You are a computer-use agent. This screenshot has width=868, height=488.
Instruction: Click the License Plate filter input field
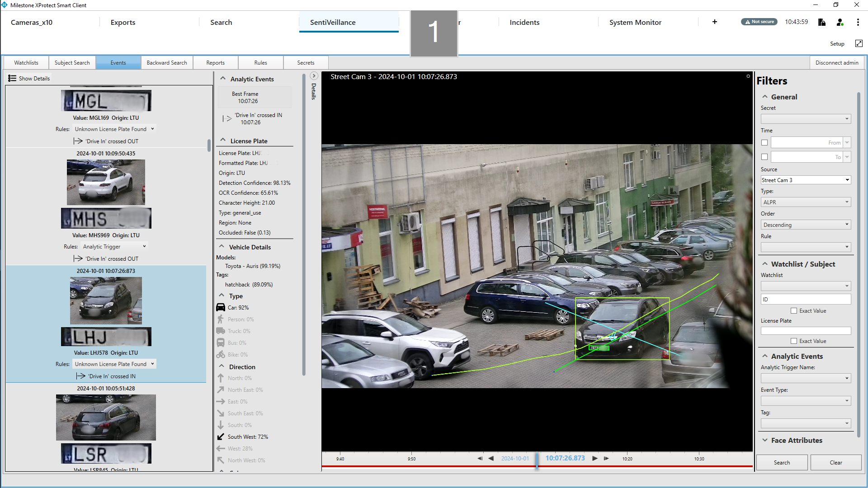point(806,331)
